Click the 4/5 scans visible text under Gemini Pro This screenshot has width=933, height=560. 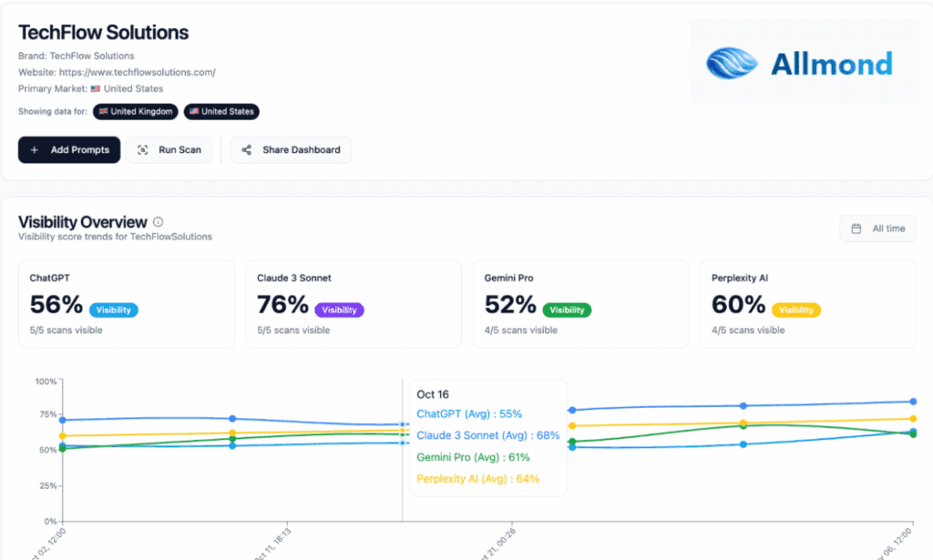pyautogui.click(x=520, y=330)
